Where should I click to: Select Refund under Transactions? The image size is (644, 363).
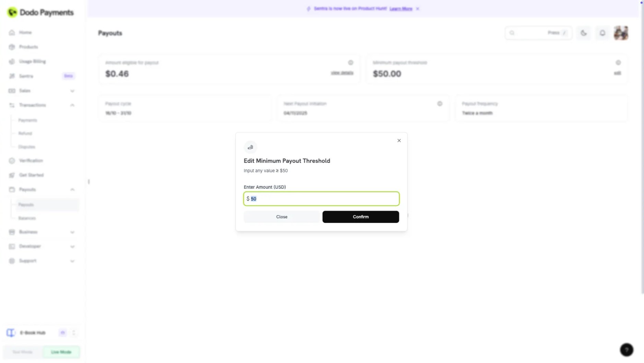(x=25, y=133)
